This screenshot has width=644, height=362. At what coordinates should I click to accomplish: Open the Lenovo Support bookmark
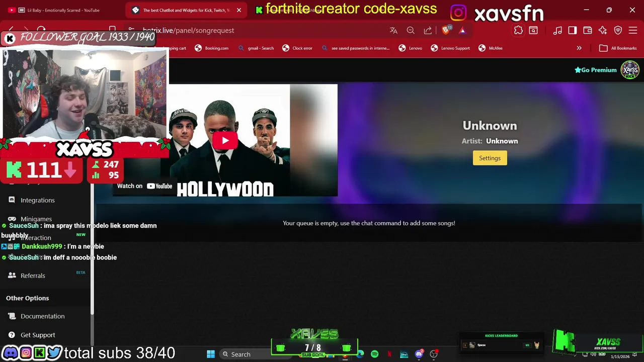450,48
